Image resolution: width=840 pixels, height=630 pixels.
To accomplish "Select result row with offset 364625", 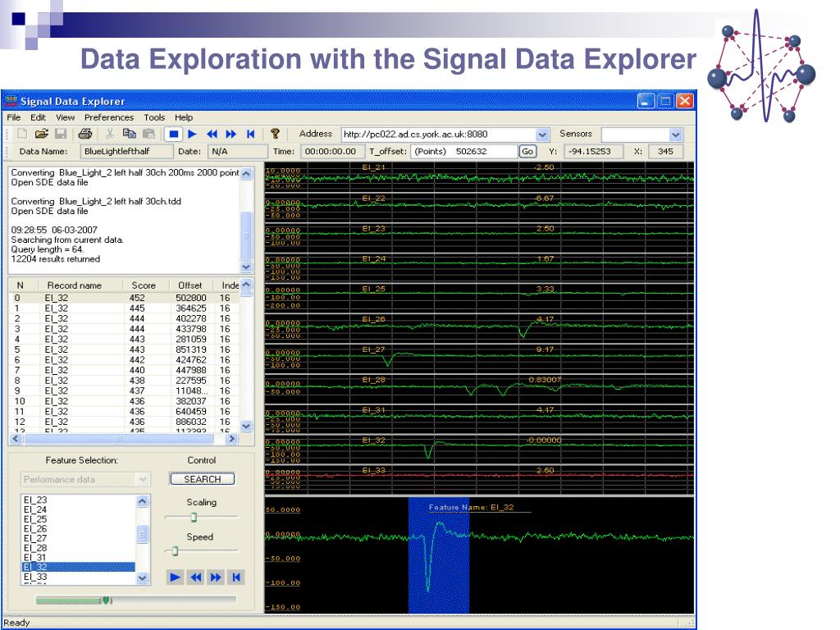I will point(125,308).
